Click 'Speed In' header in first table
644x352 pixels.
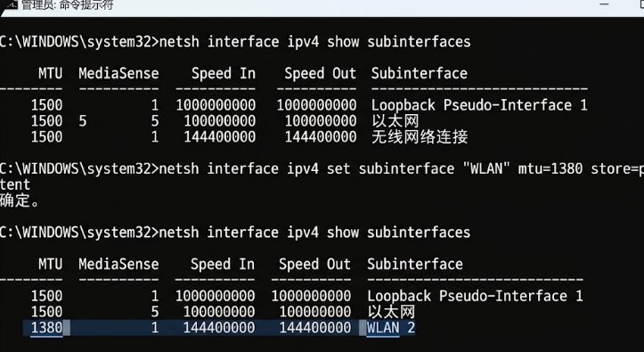coord(224,74)
